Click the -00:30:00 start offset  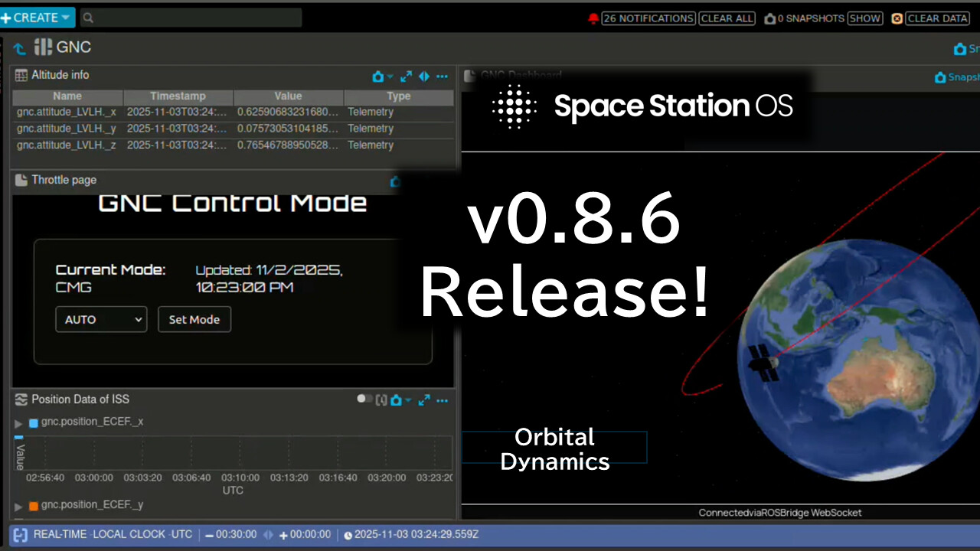click(233, 535)
